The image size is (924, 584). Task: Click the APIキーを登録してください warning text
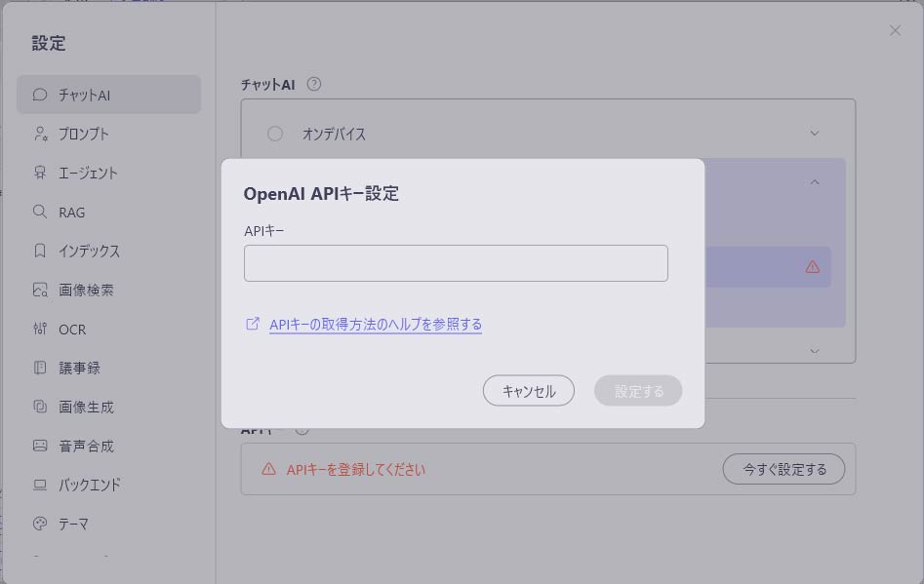click(355, 469)
